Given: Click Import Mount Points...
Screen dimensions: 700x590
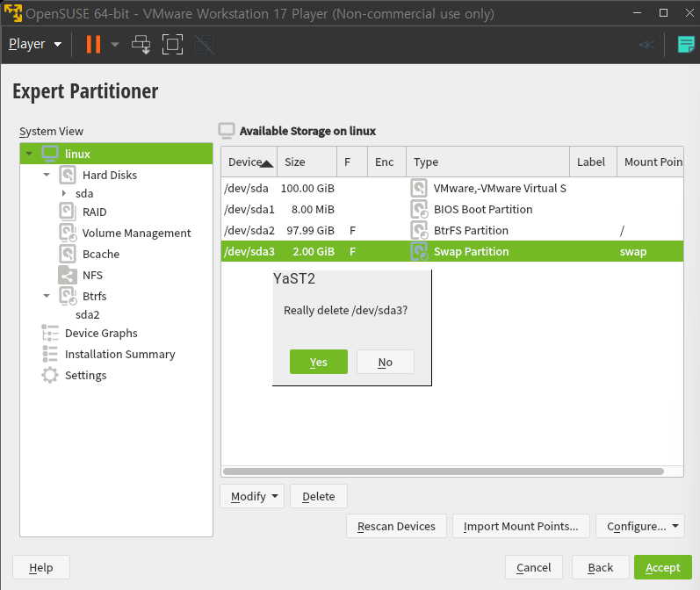Looking at the screenshot, I should pyautogui.click(x=521, y=526).
